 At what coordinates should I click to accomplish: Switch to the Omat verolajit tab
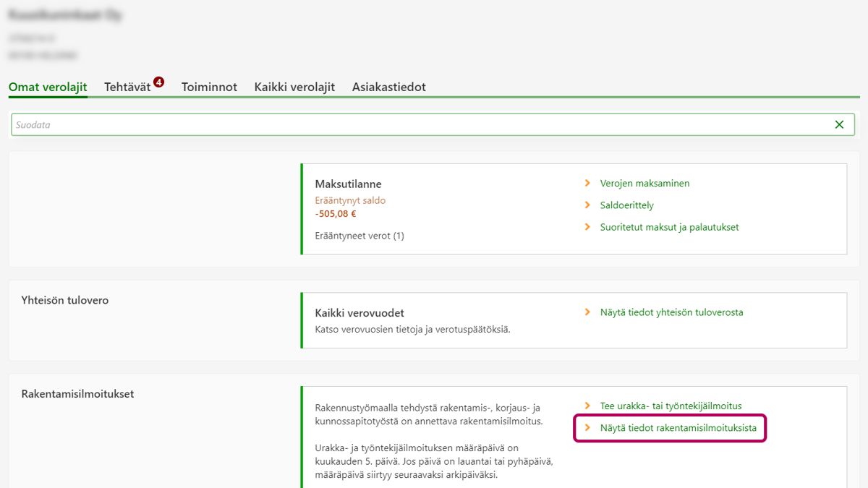48,87
